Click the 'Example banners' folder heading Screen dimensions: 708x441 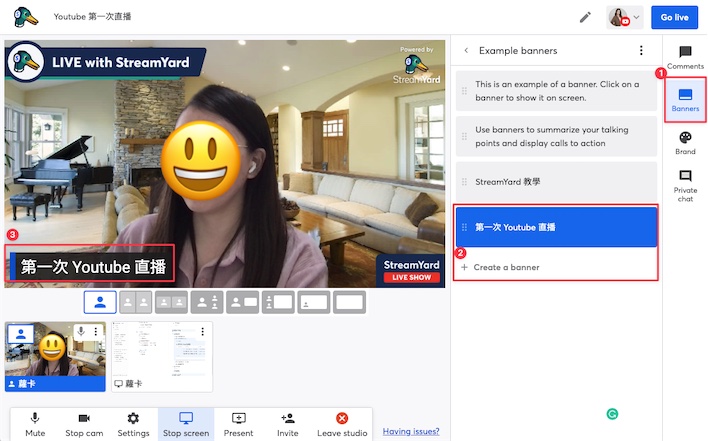tap(518, 51)
